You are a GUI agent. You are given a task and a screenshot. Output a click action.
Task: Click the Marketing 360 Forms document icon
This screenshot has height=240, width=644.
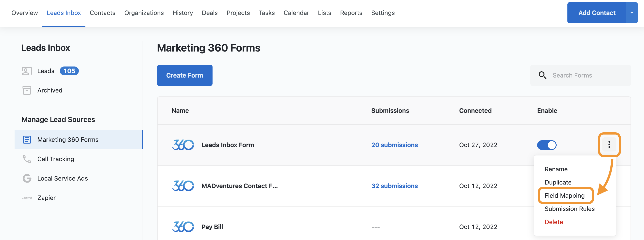(27, 139)
